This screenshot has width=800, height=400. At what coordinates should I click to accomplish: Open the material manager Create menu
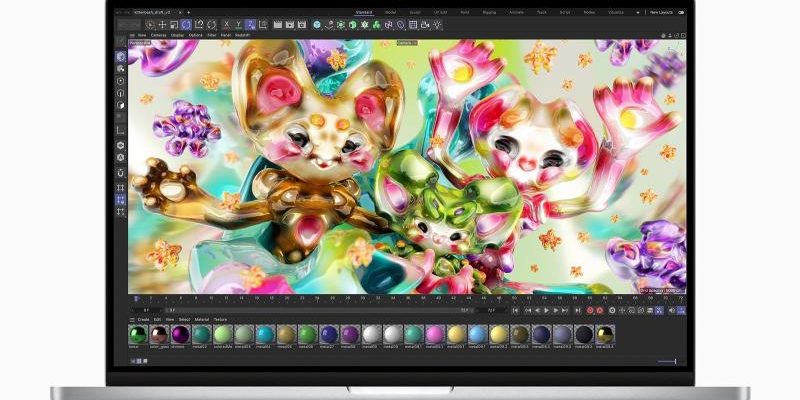point(143,319)
